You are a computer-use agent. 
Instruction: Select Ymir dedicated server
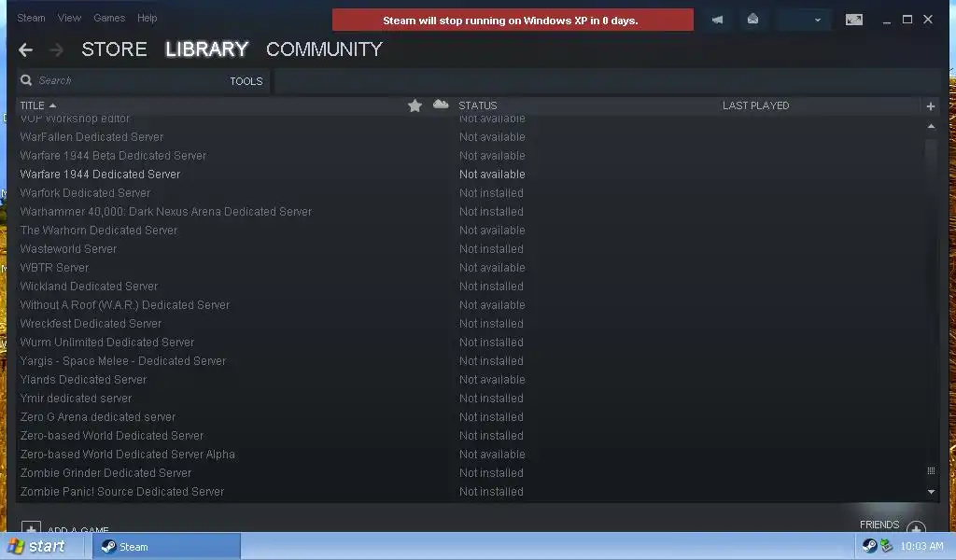pos(77,399)
